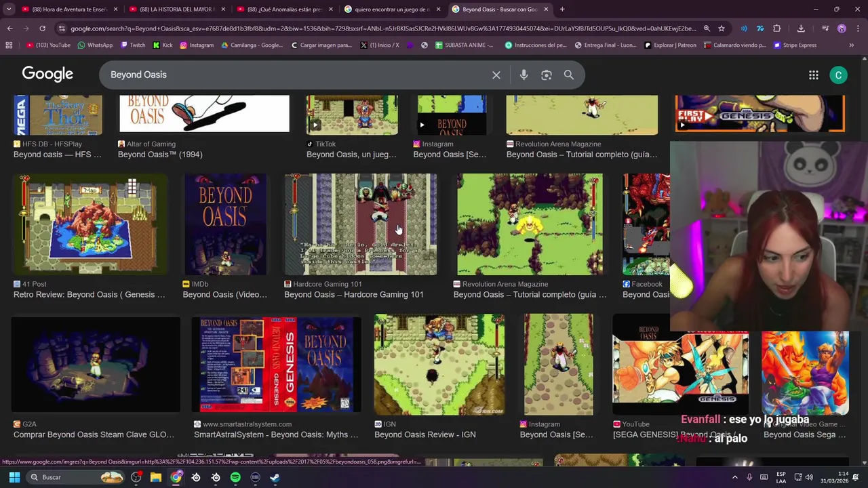Open the 7TV extension icon

760,28
